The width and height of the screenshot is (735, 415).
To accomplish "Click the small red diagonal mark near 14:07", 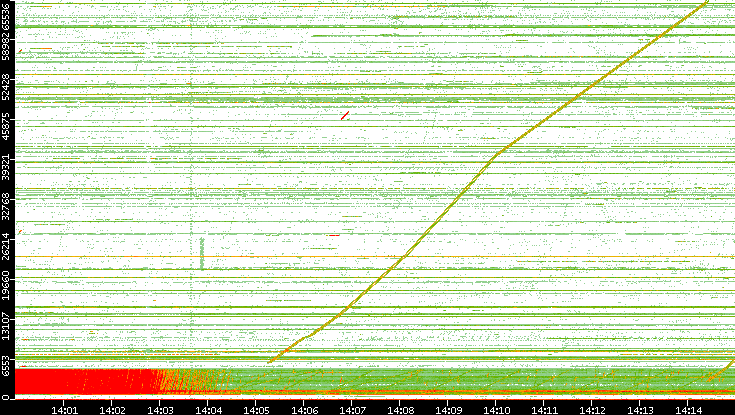I will (x=344, y=116).
